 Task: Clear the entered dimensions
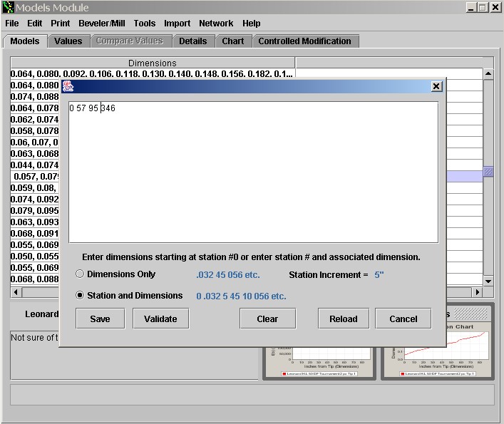pos(267,319)
